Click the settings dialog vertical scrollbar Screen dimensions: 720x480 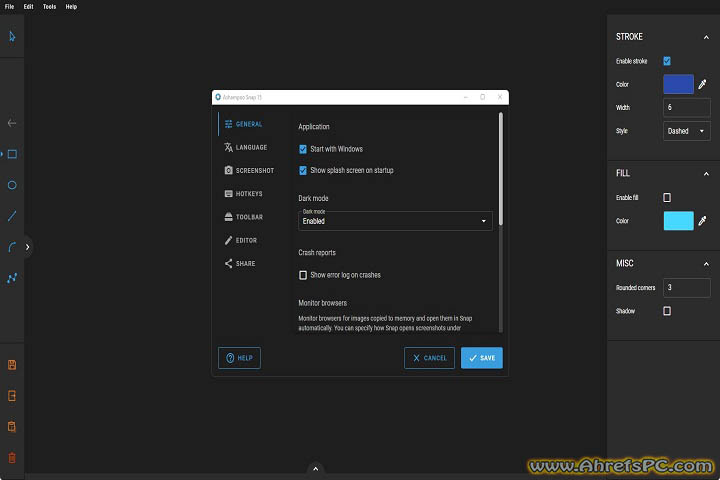pos(501,169)
